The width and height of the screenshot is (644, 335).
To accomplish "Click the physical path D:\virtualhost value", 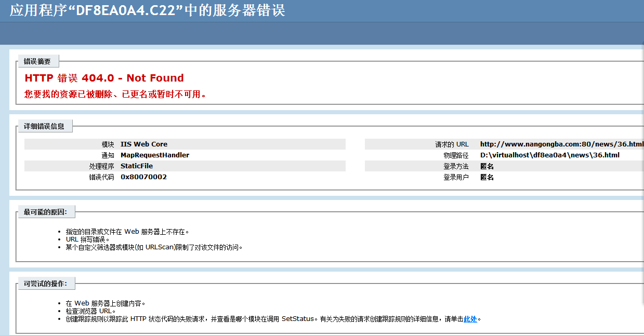I will click(x=549, y=155).
